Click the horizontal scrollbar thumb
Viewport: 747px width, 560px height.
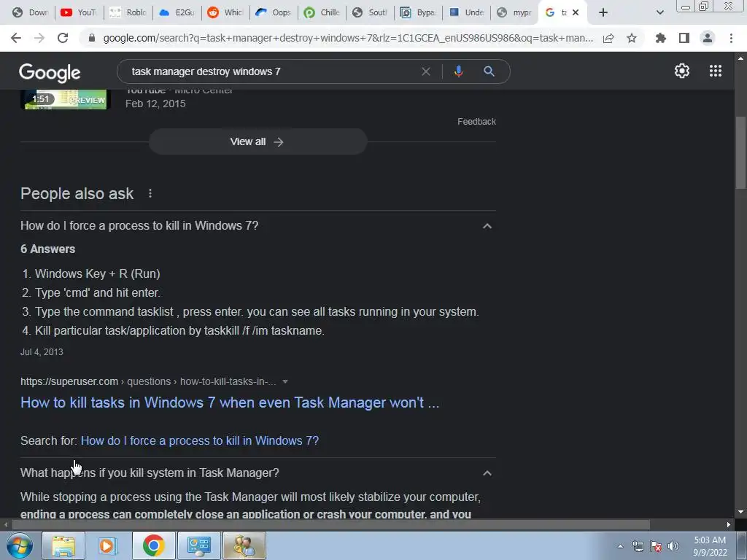(330, 525)
